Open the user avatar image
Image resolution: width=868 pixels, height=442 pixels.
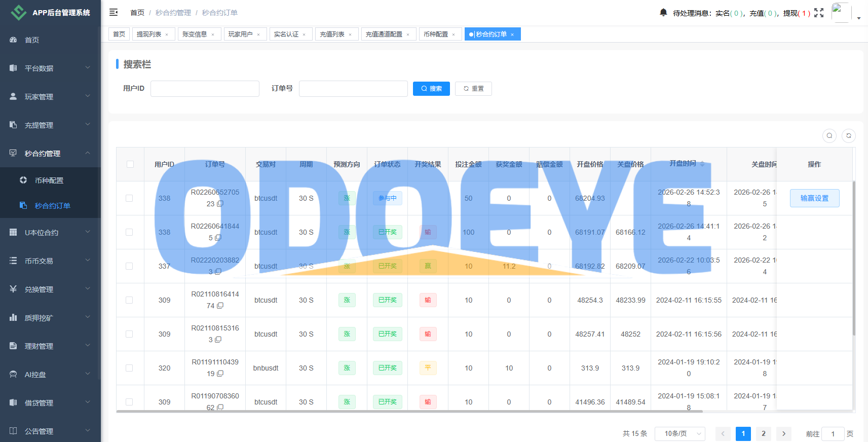[841, 13]
